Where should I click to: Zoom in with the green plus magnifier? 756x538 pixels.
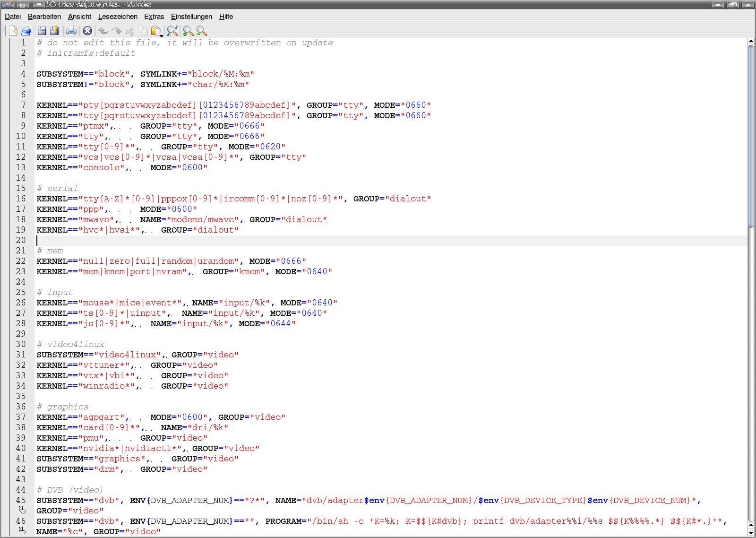(x=188, y=31)
